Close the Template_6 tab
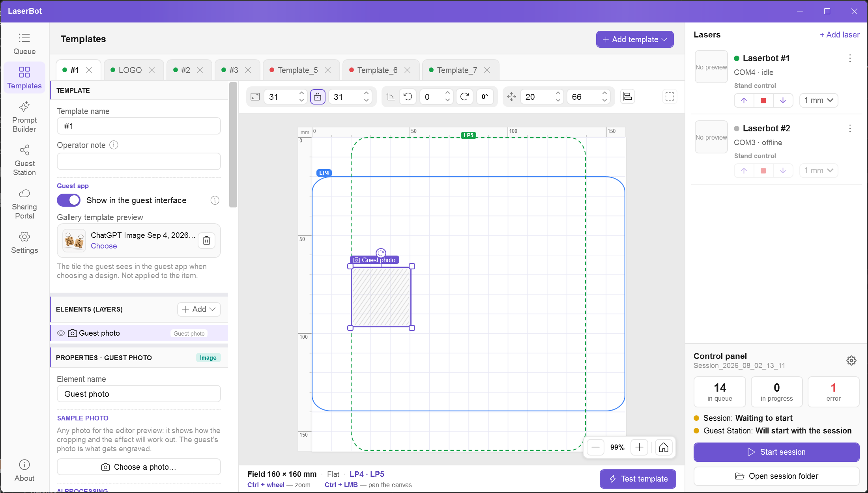 408,70
